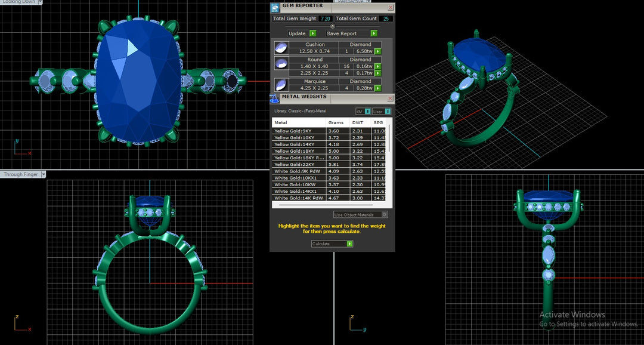
Task: Click the Update green arrow button
Action: (x=312, y=33)
